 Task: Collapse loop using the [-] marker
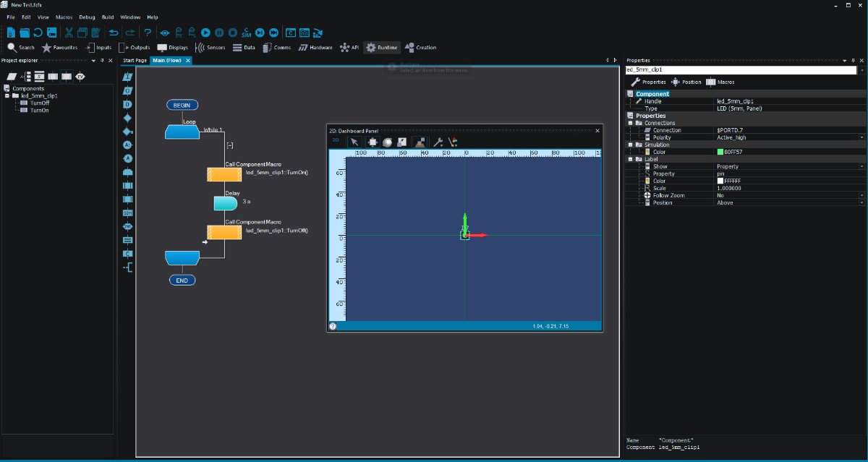point(229,146)
